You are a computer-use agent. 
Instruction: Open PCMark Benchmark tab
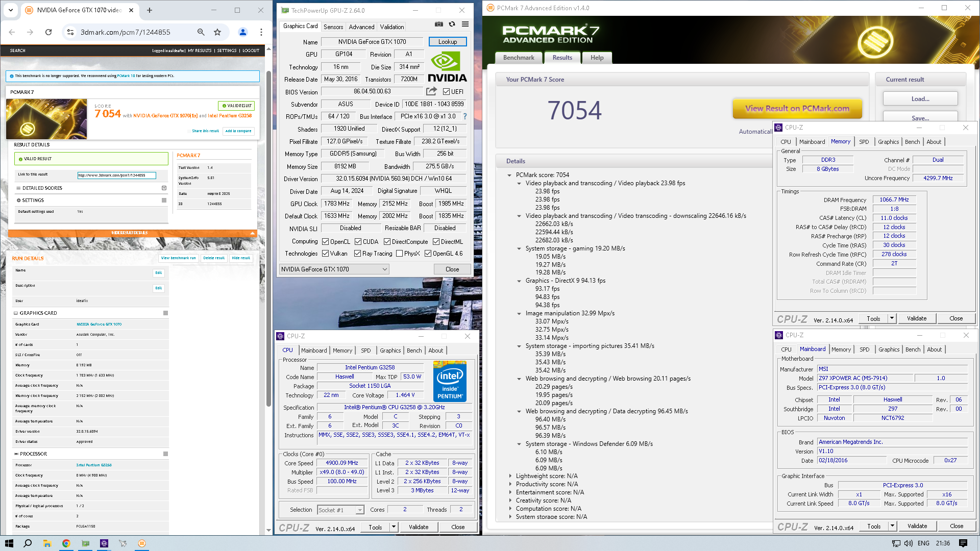point(519,58)
